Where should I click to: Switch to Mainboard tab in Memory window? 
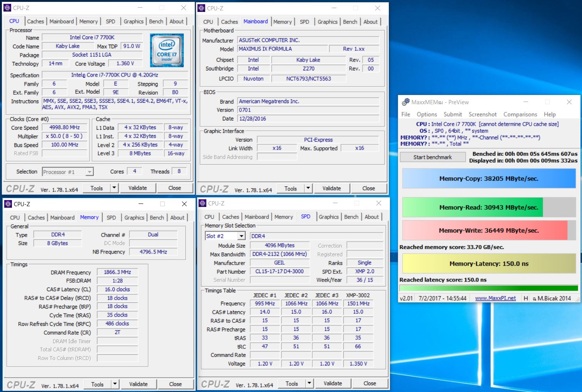[x=62, y=217]
